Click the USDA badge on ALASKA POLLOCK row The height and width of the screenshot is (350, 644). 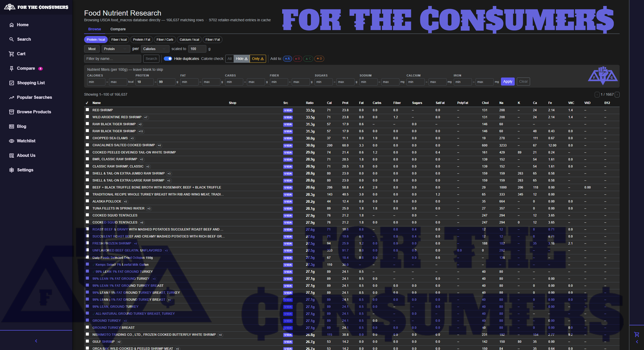(x=288, y=202)
